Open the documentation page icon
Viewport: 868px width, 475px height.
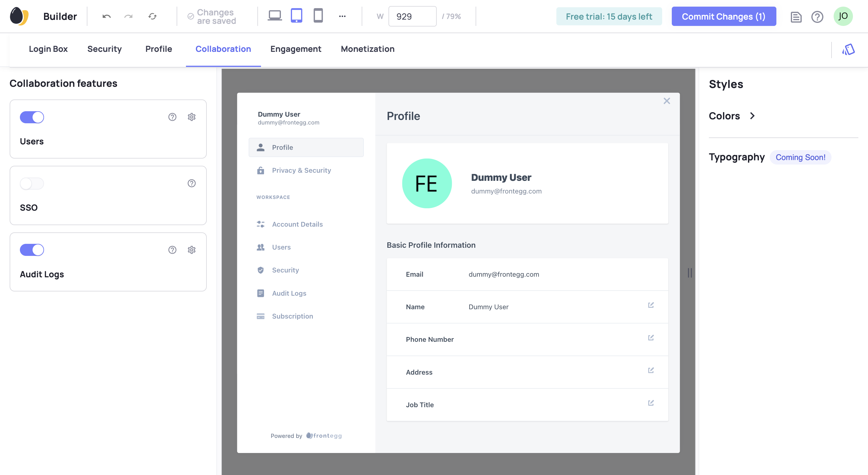click(x=796, y=17)
